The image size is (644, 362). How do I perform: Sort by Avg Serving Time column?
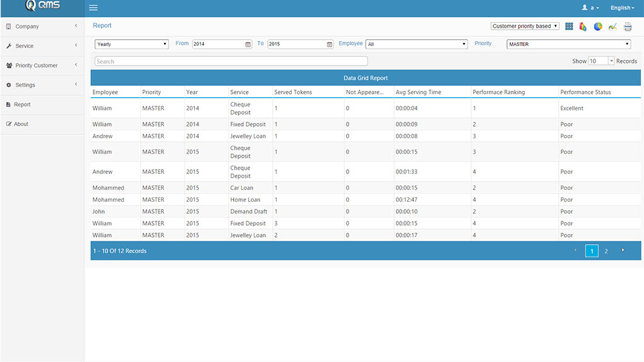pyautogui.click(x=418, y=92)
